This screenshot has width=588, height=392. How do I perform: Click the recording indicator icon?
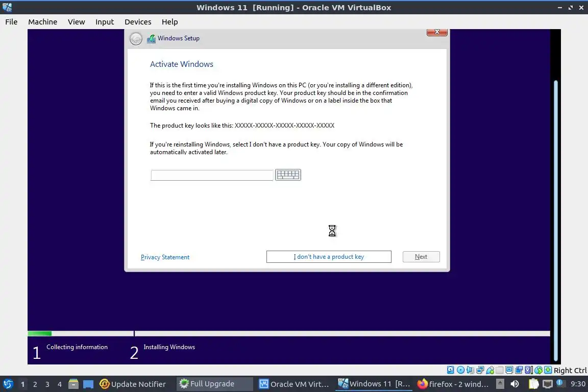tap(519, 370)
